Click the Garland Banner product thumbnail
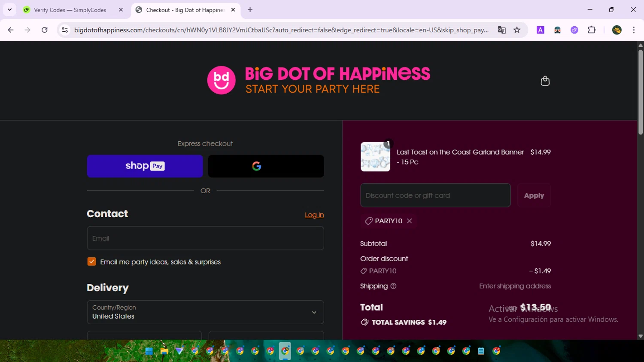 (x=375, y=157)
